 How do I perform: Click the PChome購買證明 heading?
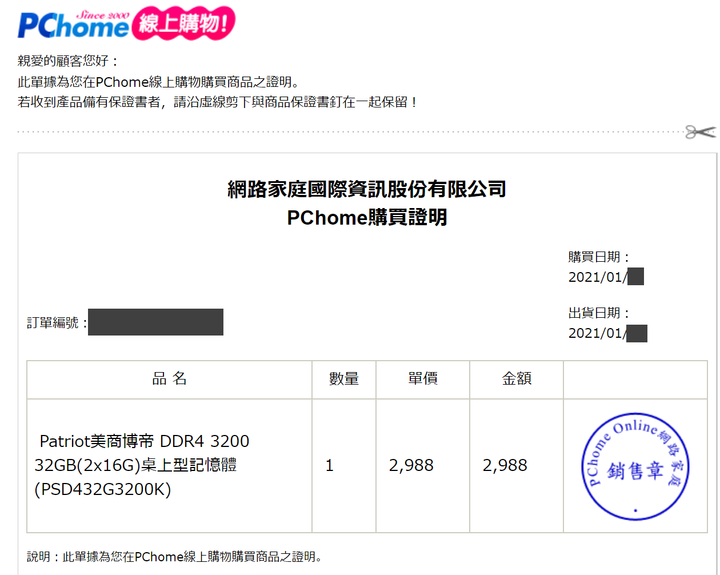(x=367, y=217)
